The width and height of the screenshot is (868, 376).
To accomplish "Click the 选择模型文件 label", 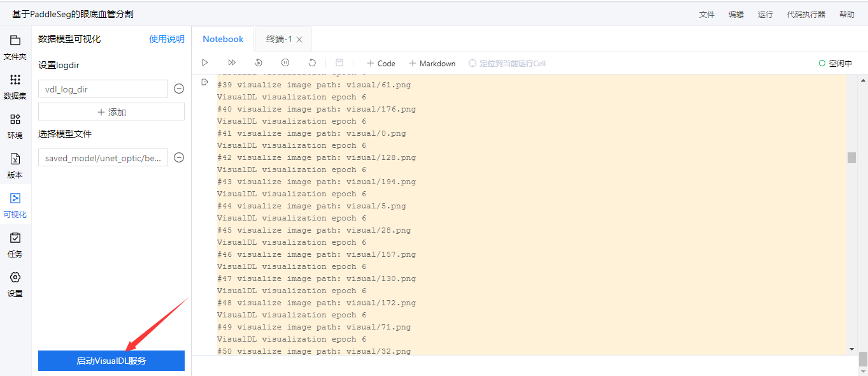I will click(x=65, y=134).
